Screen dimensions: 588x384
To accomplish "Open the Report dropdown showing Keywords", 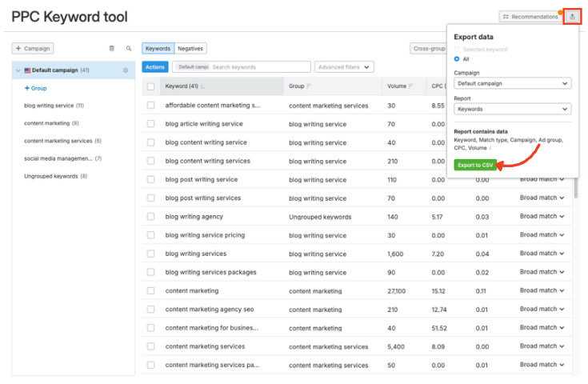I will click(512, 109).
